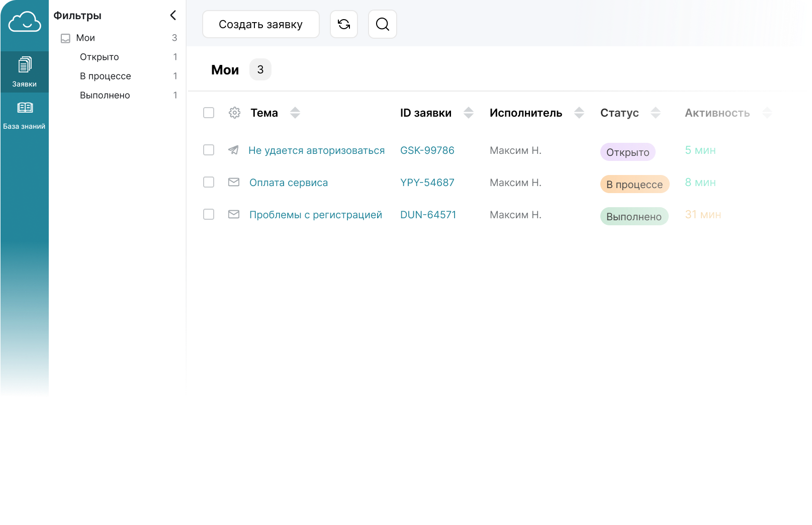Open ticket Не удается авторизоваться
812x525 pixels.
click(317, 150)
